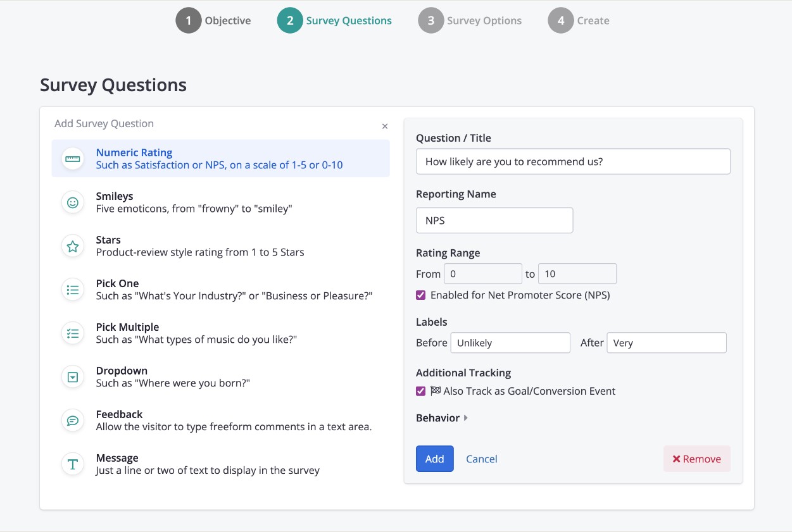The image size is (792, 532).
Task: Click the Rating Range to field
Action: 577,274
